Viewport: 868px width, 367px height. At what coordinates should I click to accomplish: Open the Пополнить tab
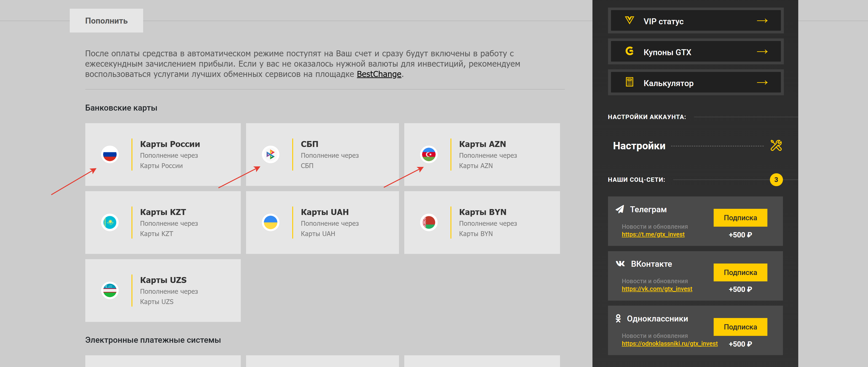(107, 21)
